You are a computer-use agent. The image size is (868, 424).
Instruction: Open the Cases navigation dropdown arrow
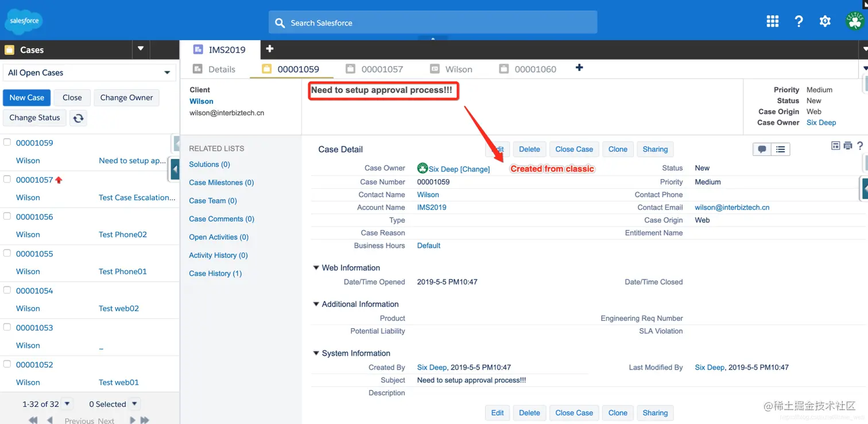141,49
